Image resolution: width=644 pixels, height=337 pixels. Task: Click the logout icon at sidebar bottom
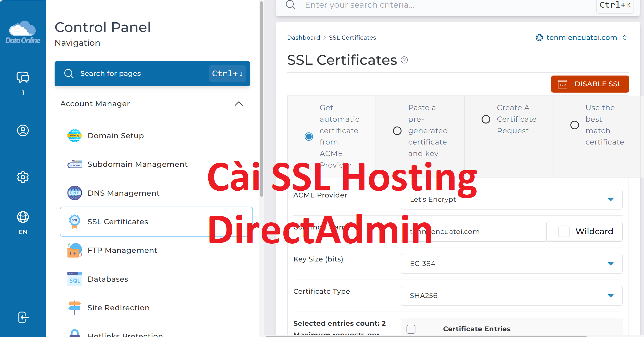[23, 317]
